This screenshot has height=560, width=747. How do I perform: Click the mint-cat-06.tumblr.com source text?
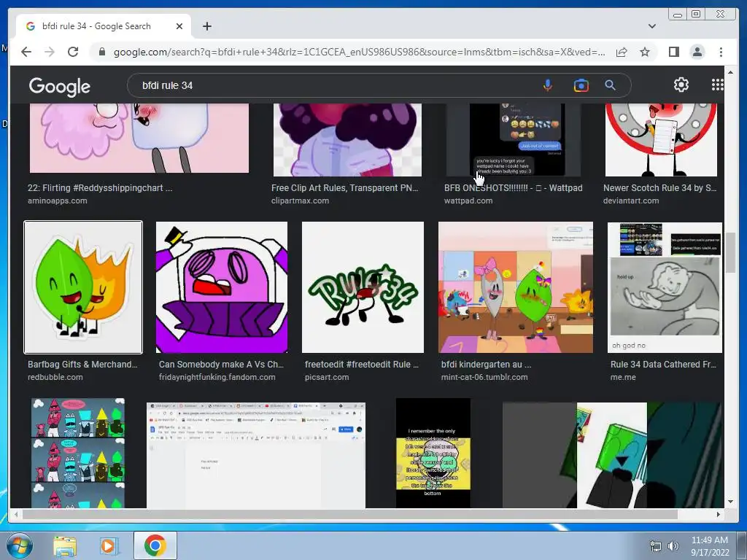pyautogui.click(x=484, y=377)
